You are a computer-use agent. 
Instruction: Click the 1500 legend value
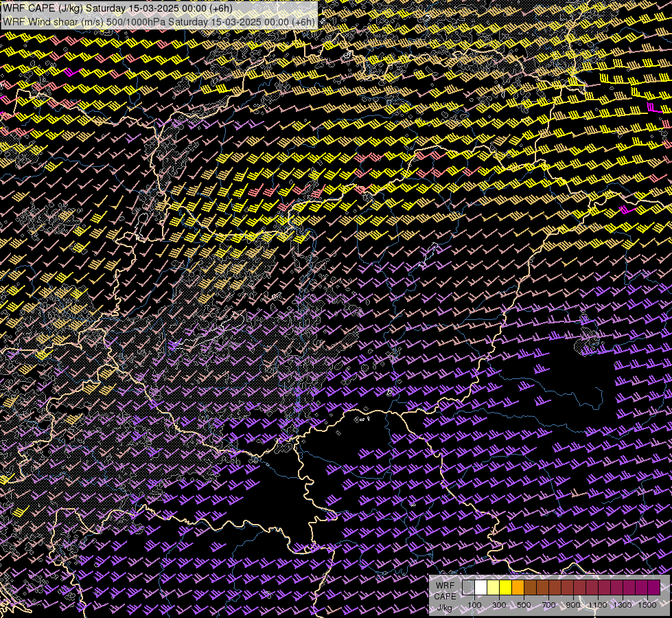[x=647, y=605]
